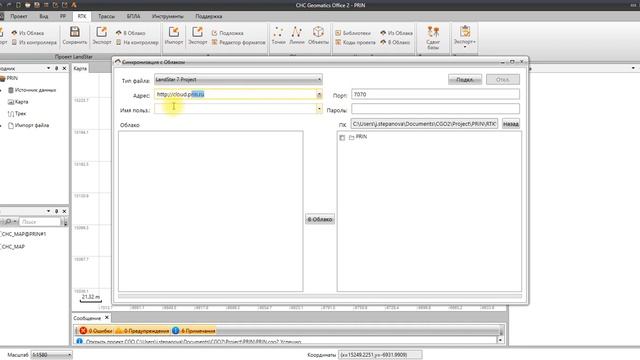Open the Тип файла dropdown
This screenshot has width=640, height=360.
pos(238,79)
